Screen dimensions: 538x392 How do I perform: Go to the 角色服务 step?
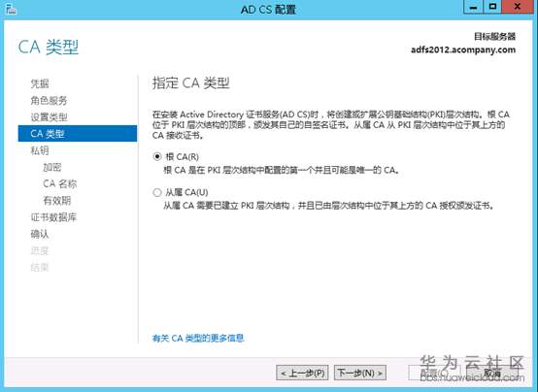click(49, 100)
